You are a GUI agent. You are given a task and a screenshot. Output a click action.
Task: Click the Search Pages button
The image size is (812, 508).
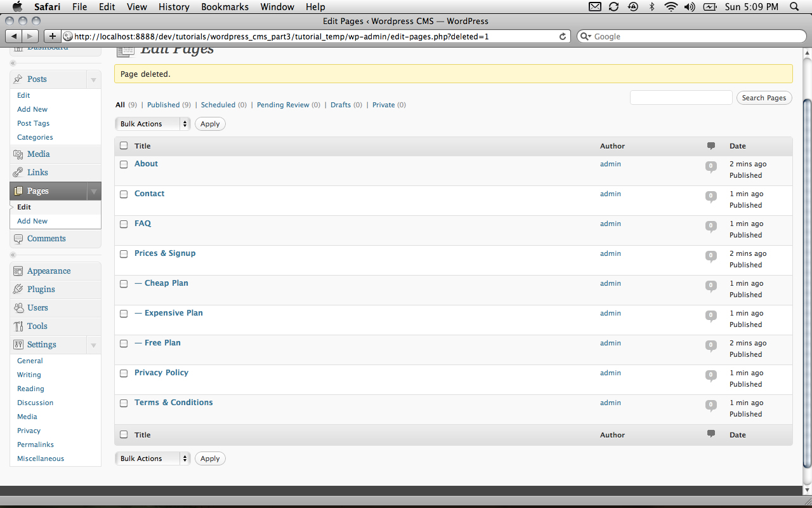(764, 98)
